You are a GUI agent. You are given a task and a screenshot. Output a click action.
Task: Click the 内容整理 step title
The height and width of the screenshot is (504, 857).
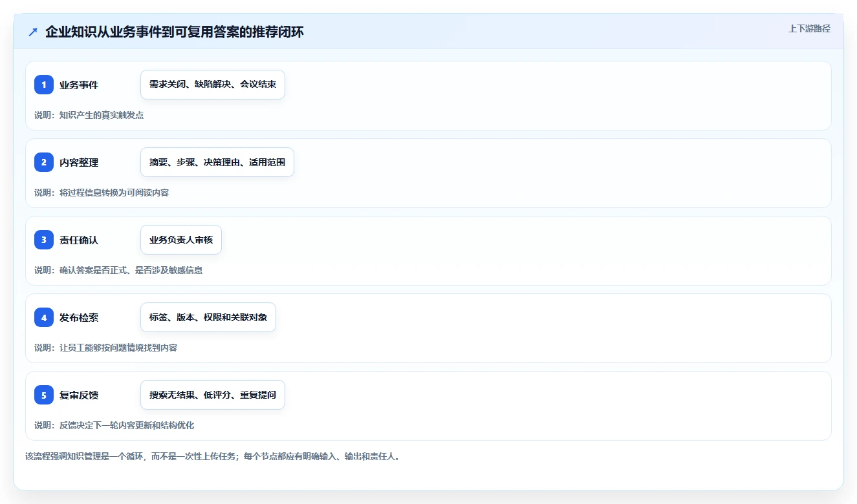(x=79, y=162)
